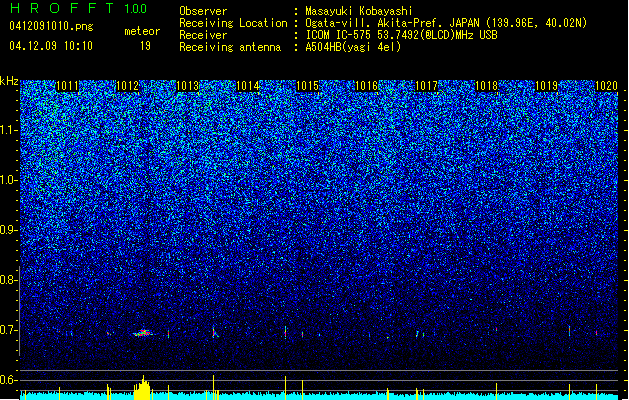Image resolution: width=629 pixels, height=400 pixels.
Task: Click the 1016 time marker
Action: coord(367,86)
